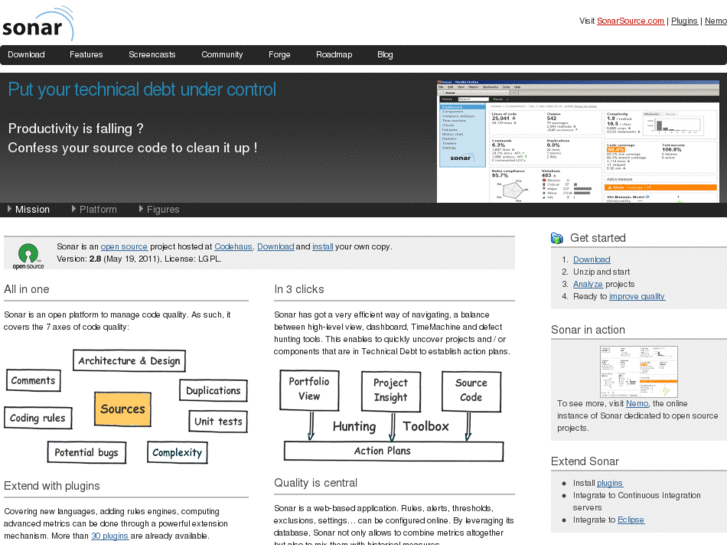Image resolution: width=727 pixels, height=545 pixels.
Task: Open the Blog menu item
Action: point(385,55)
